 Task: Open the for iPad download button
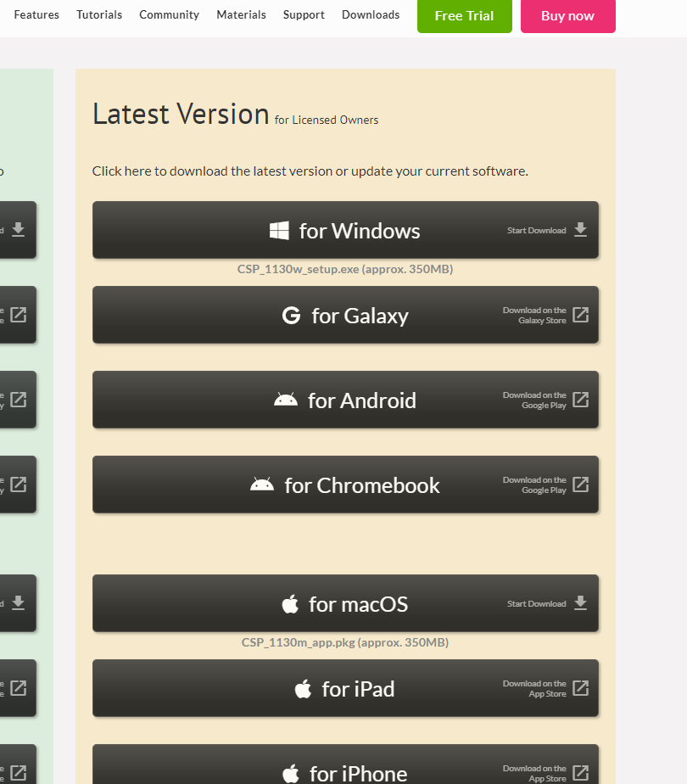pos(345,688)
